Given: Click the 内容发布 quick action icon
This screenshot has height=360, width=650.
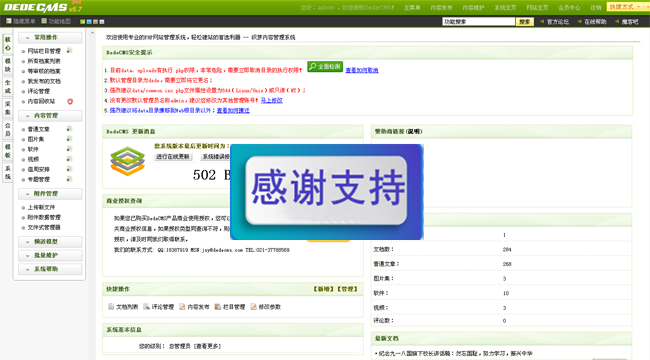Looking at the screenshot, I should 182,306.
